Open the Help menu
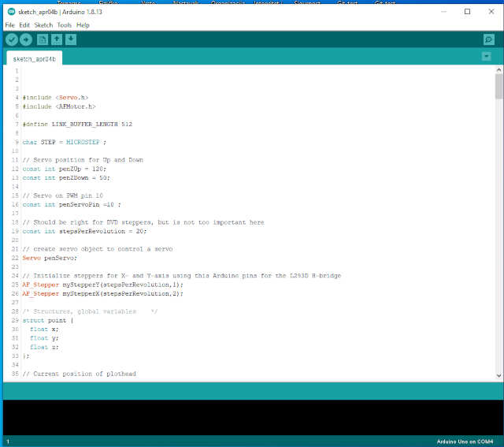Screen dimensions: 504x447 point(83,25)
